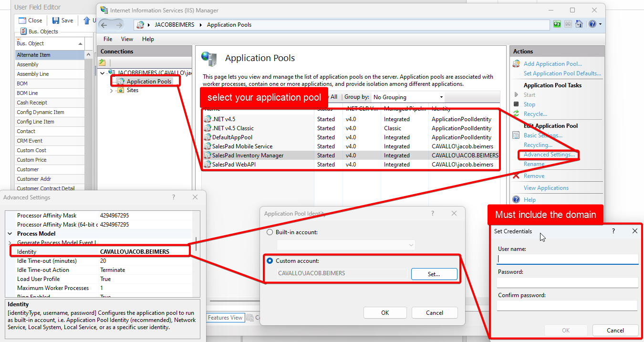644x342 pixels.
Task: Open the Bus. Objects tab icon
Action: [23, 31]
